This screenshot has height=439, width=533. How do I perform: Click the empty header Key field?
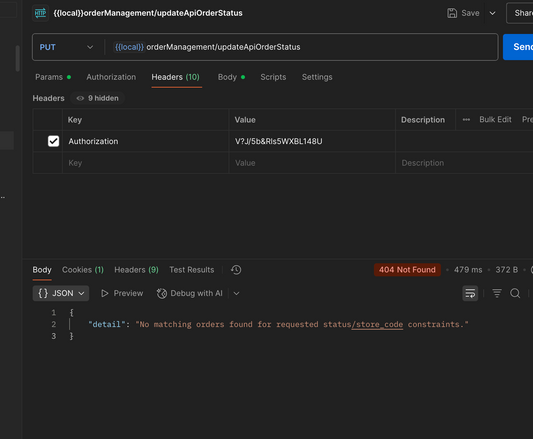pyautogui.click(x=145, y=163)
